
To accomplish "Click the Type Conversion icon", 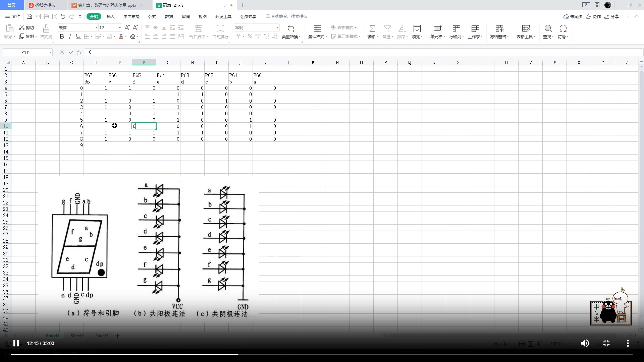I will tap(291, 28).
